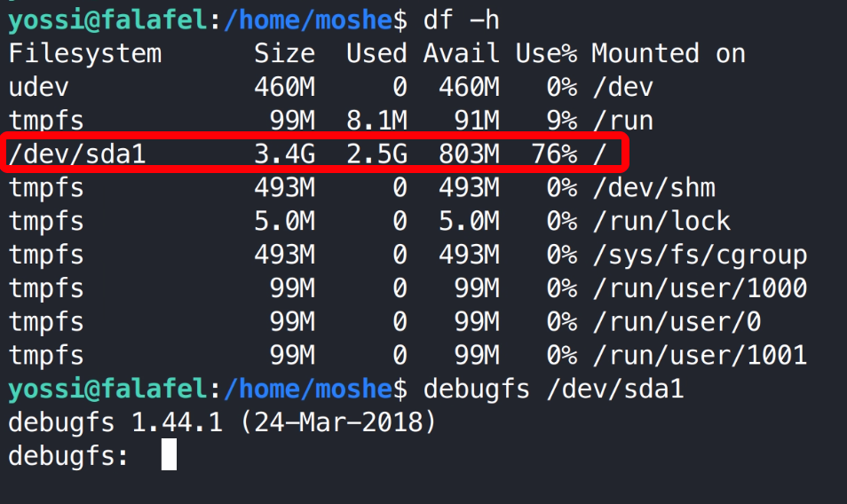Click the /dev/shm mount path
847x504 pixels.
coord(653,188)
